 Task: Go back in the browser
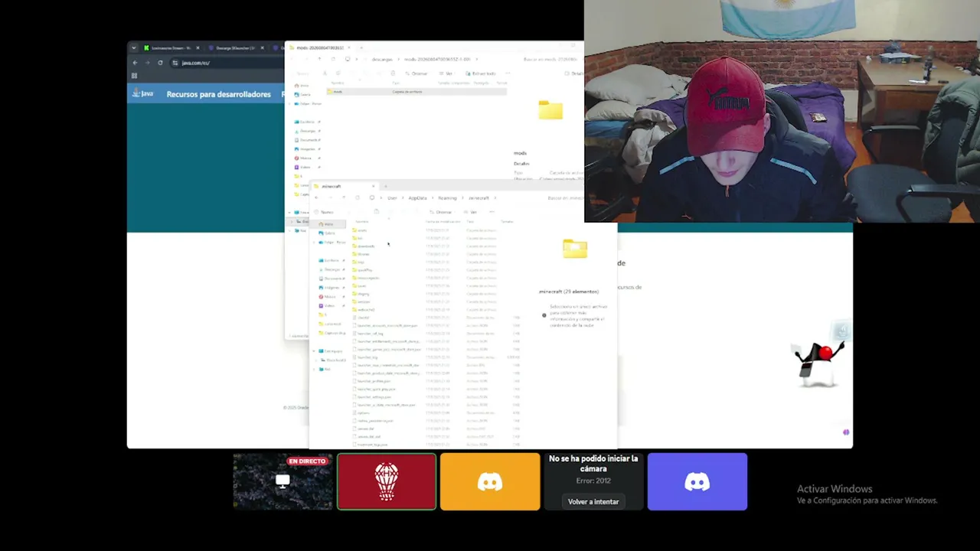click(x=135, y=63)
